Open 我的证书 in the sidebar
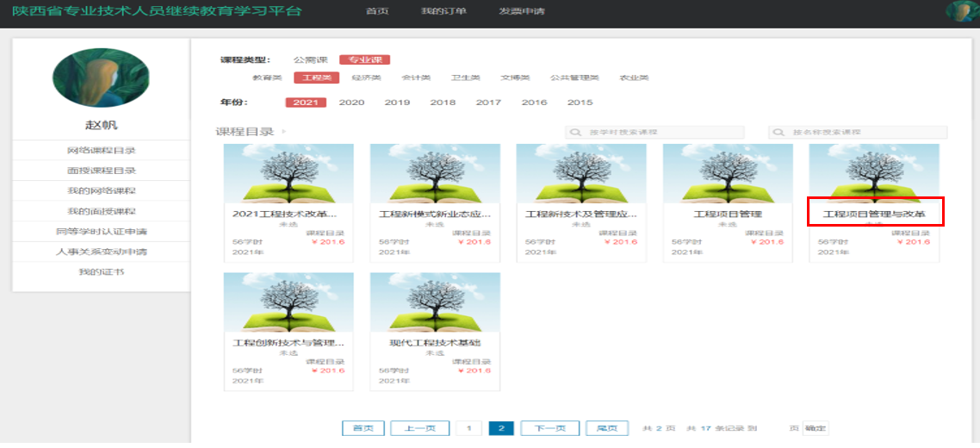980x448 pixels. [x=102, y=272]
